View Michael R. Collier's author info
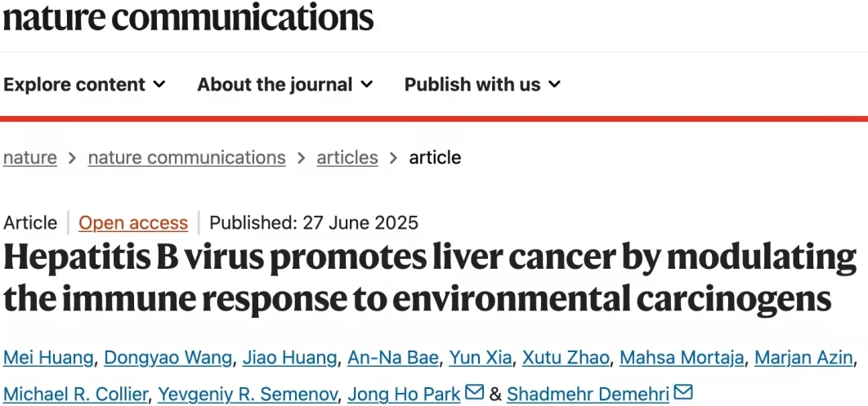This screenshot has width=868, height=406. tap(76, 394)
